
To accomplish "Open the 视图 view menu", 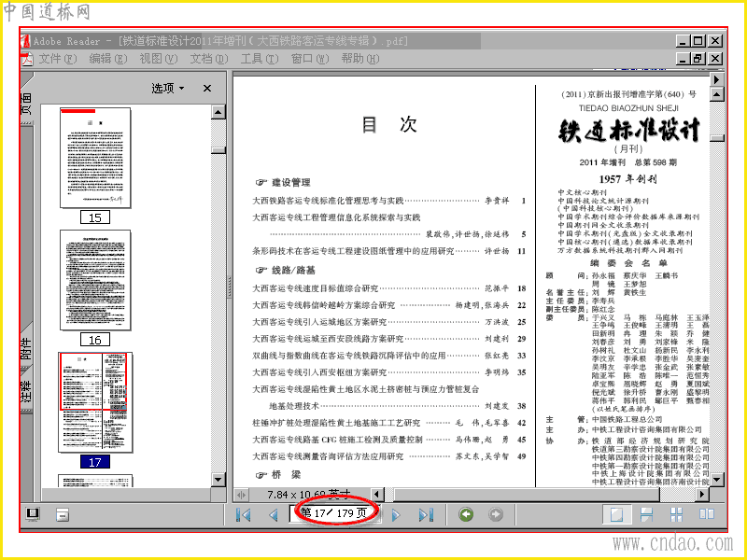I will pos(158,59).
